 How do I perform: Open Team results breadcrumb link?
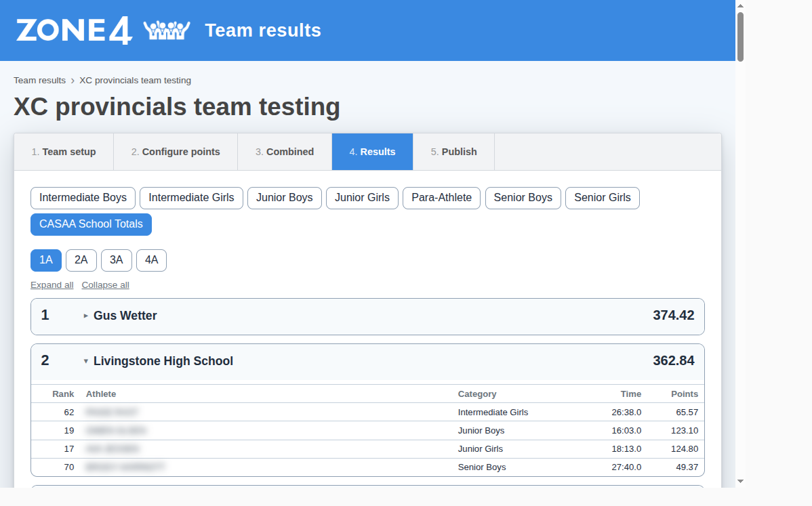pos(39,80)
